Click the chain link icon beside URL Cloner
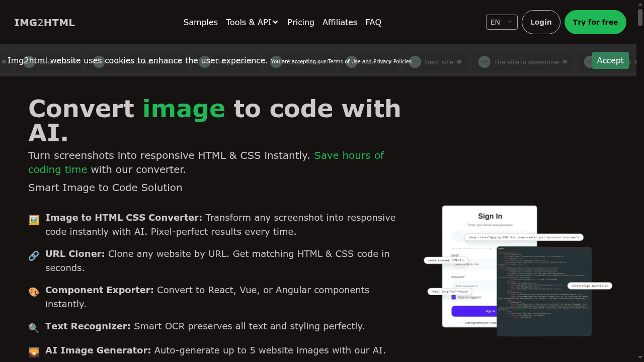Viewport: 644px width, 362px height. [x=34, y=255]
